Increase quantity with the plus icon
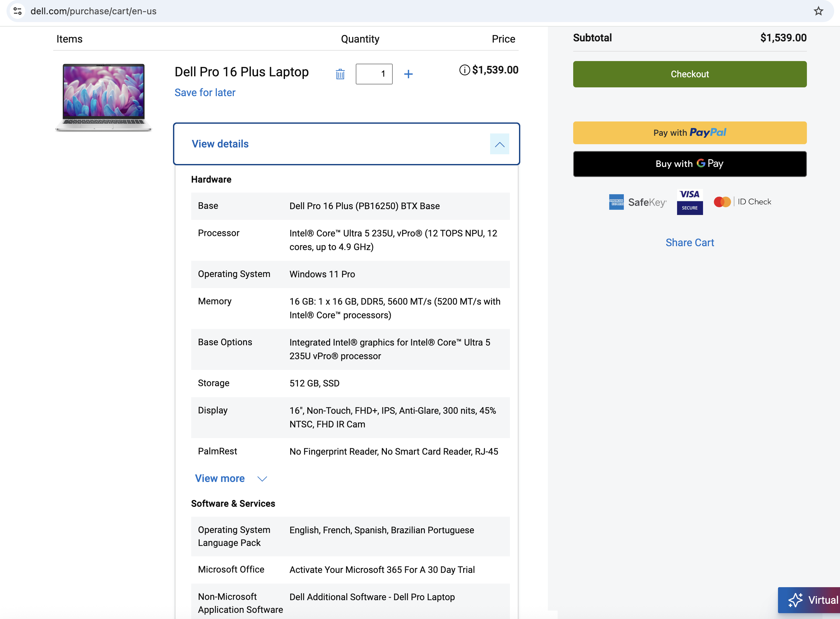Image resolution: width=840 pixels, height=619 pixels. point(408,74)
